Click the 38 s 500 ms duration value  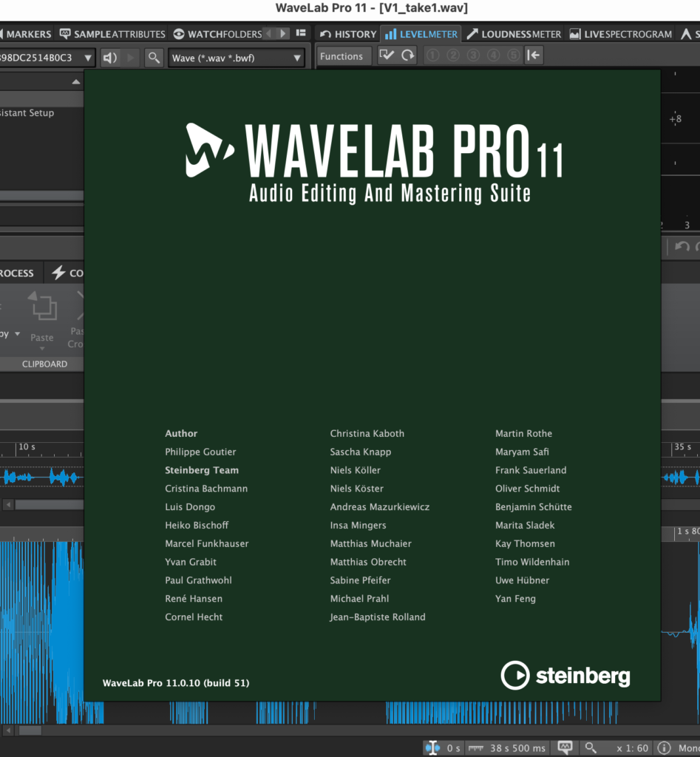(x=517, y=748)
